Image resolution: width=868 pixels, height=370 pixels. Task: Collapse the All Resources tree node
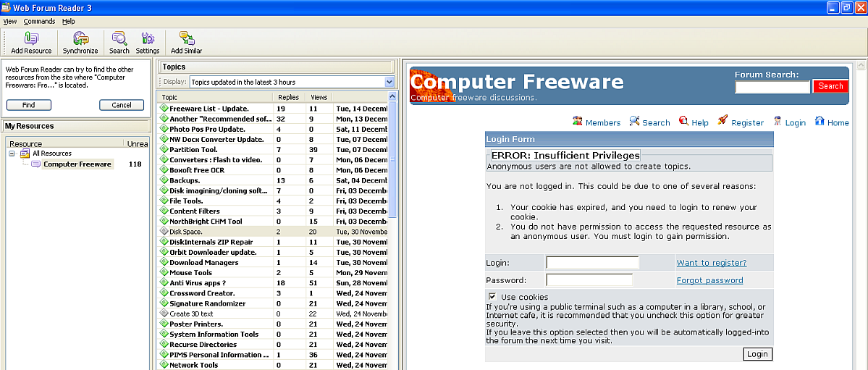coord(12,154)
